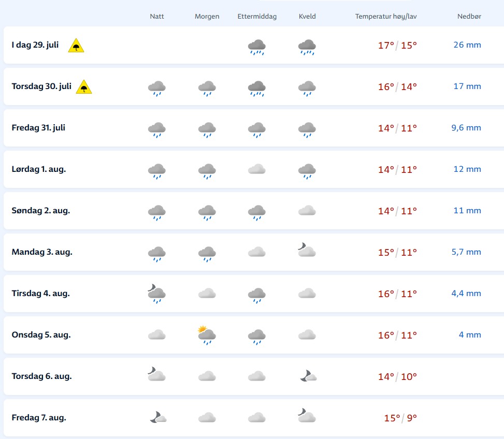This screenshot has width=504, height=439.
Task: Open the forecast row for I dag 29. juli
Action: (254, 45)
